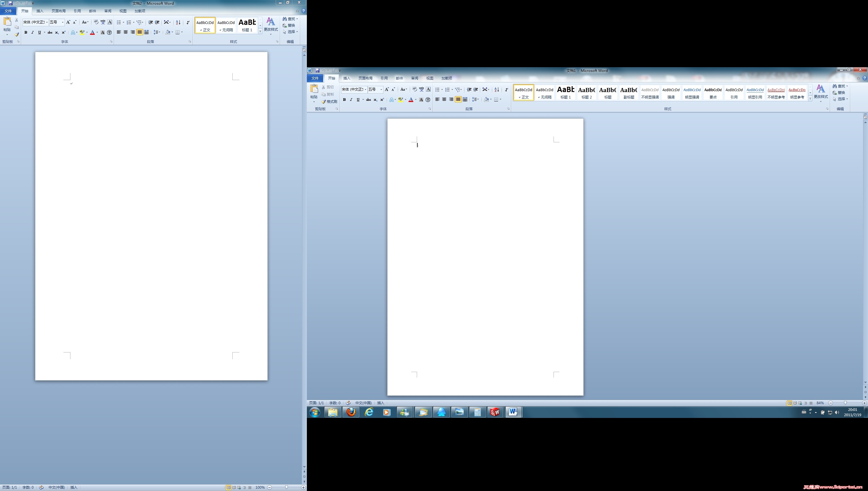Click the bulleted list icon in 文档2
The width and height of the screenshot is (868, 491).
pos(119,23)
